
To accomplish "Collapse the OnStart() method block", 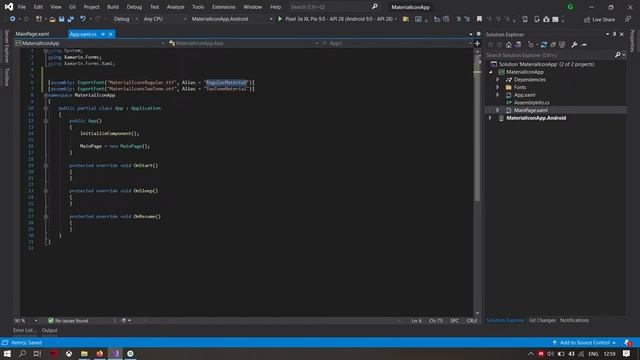I will (46, 166).
